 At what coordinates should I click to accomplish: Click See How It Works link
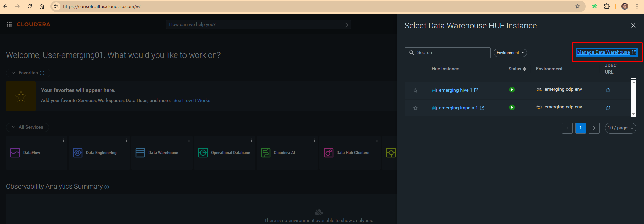point(192,100)
